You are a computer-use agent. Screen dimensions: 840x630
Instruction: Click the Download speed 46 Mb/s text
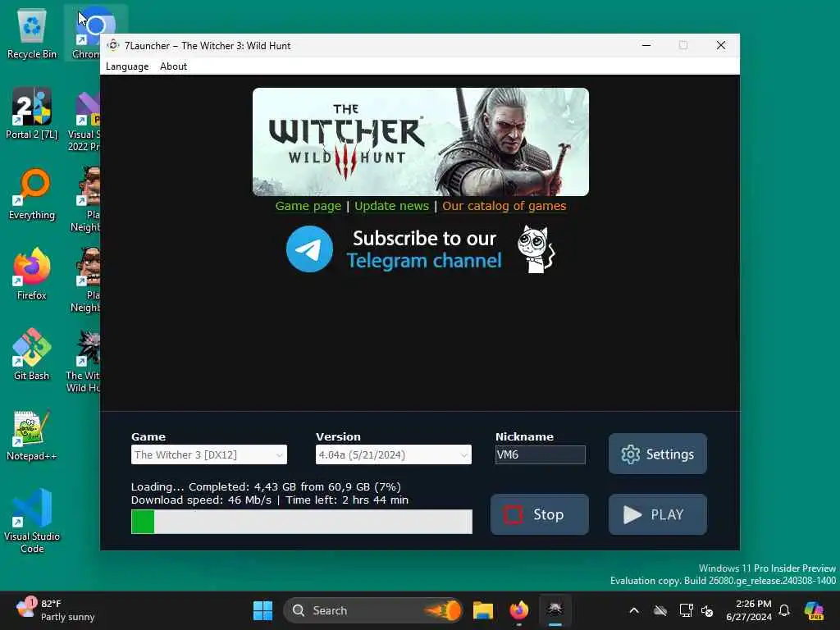click(202, 500)
